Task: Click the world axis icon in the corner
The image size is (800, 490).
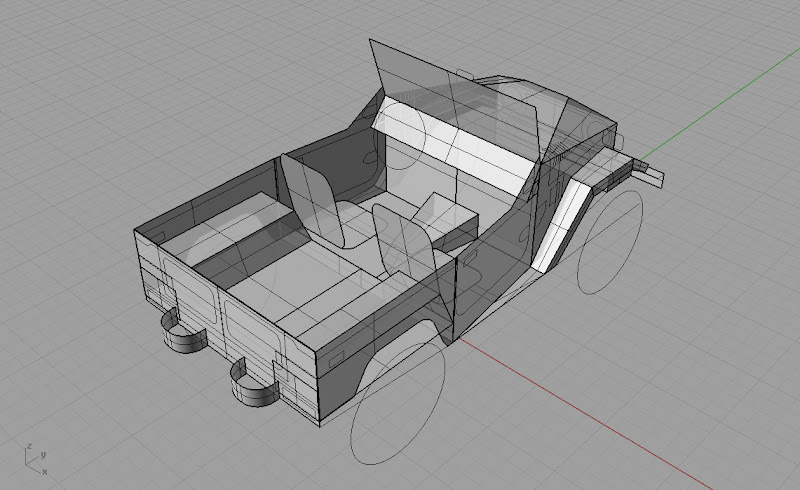Action: 37,459
